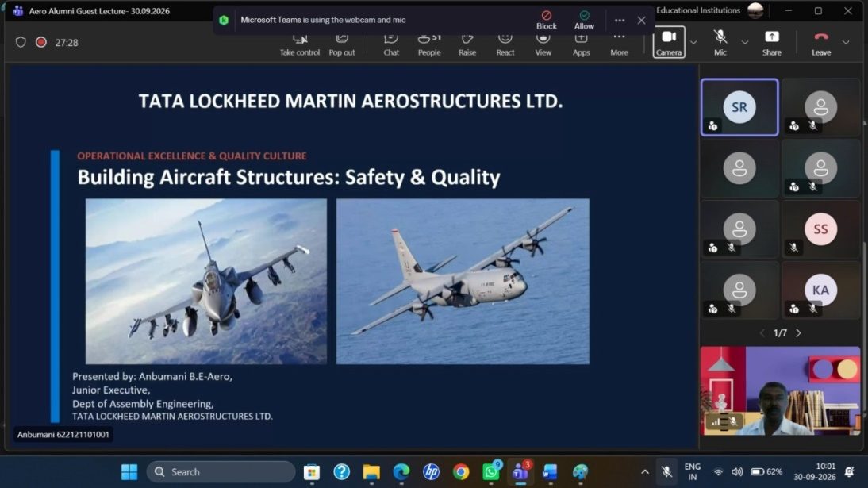The height and width of the screenshot is (488, 868).
Task: Expand the Camera options arrow
Action: [693, 42]
